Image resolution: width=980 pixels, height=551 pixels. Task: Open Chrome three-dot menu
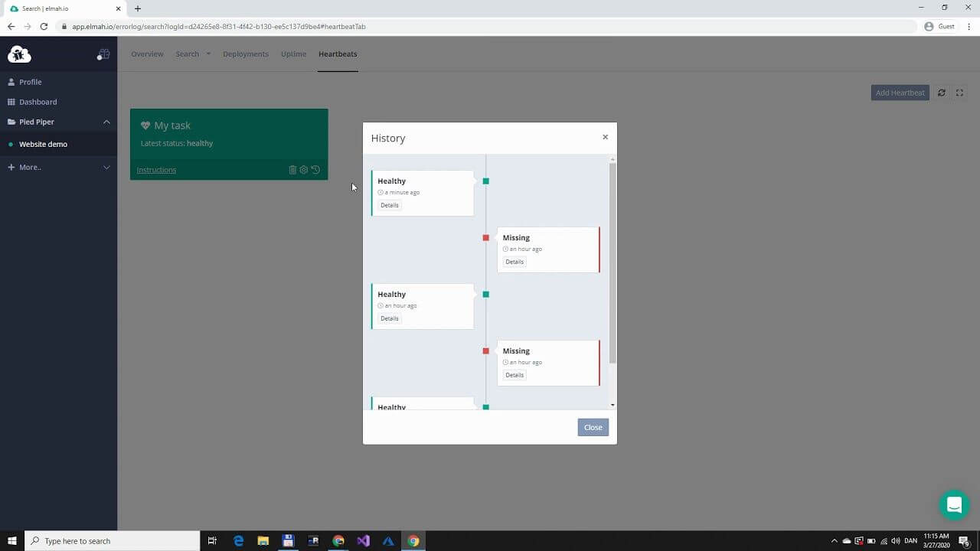[x=969, y=26]
